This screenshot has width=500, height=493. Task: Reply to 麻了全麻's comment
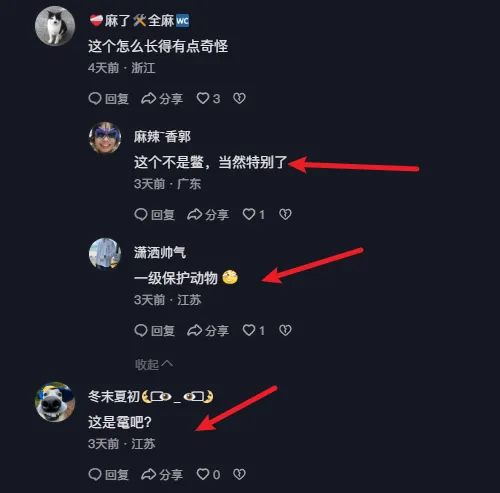point(108,99)
